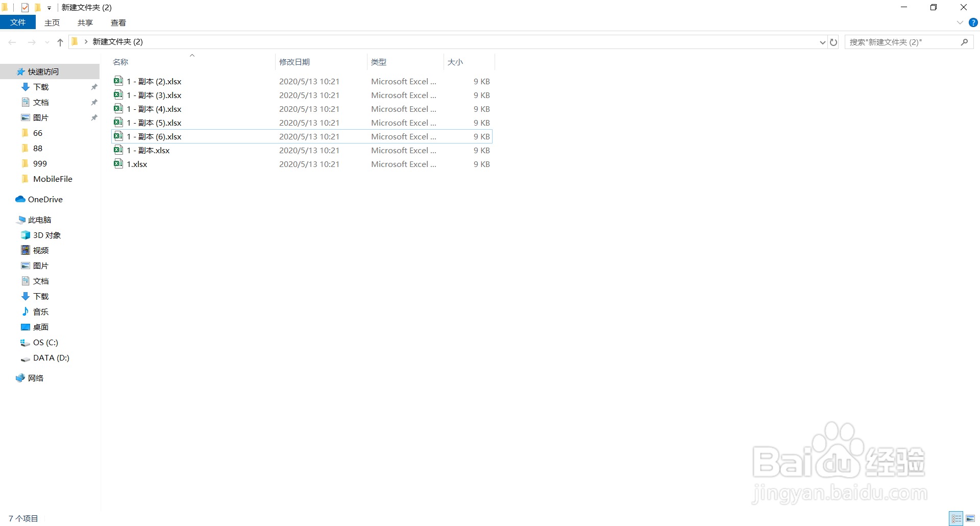
Task: Select file name 1 - 副本.xlsx
Action: click(149, 150)
